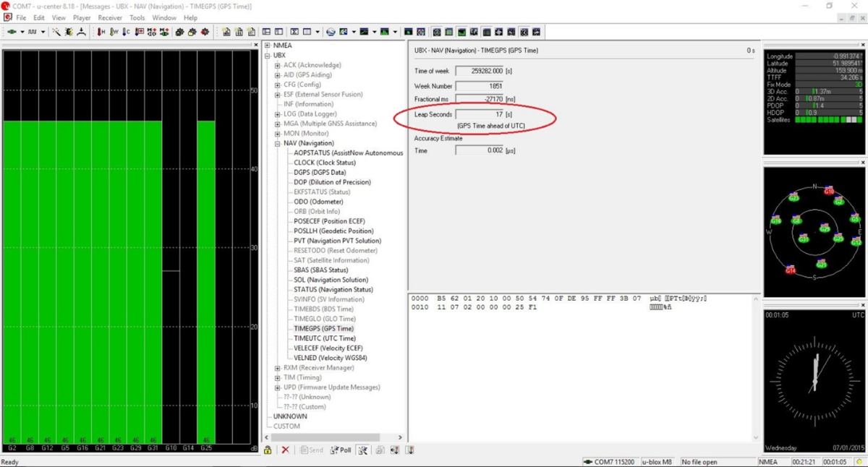The height and width of the screenshot is (467, 868).
Task: Click the red G10 satellite in sky view
Action: [x=829, y=191]
